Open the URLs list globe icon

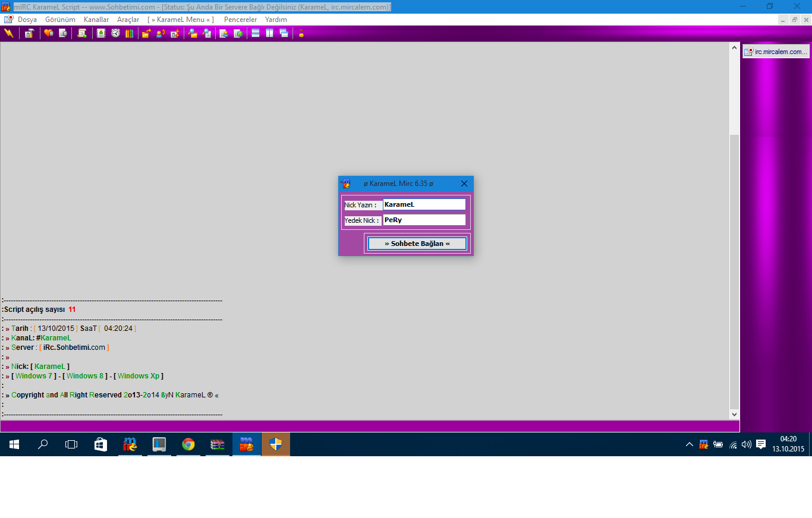tap(238, 33)
